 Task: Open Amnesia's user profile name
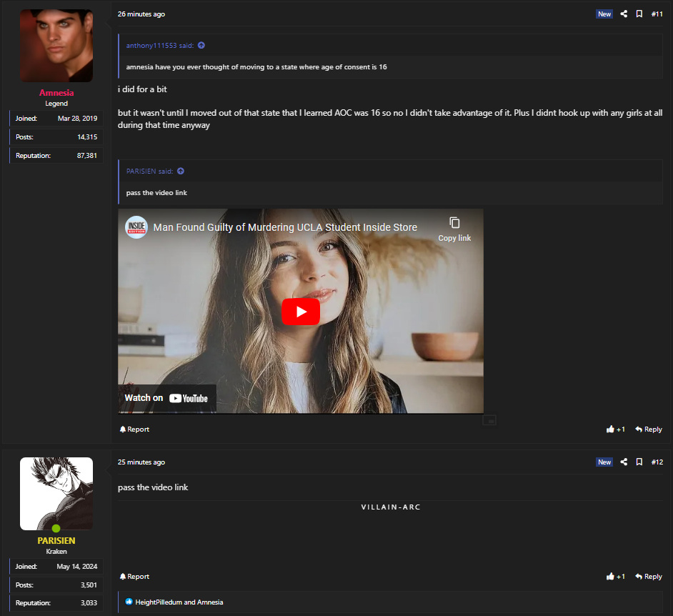coord(56,93)
